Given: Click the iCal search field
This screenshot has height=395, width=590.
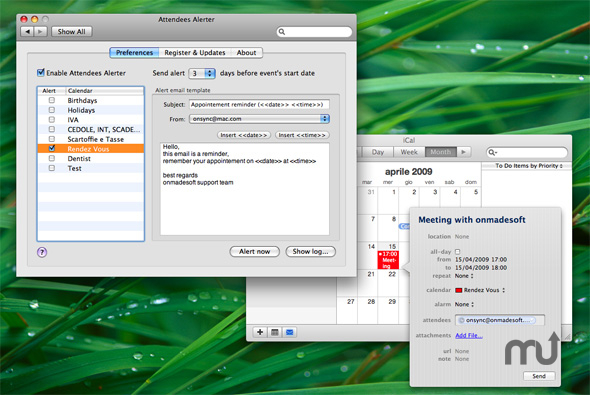Looking at the screenshot, I should coord(527,152).
